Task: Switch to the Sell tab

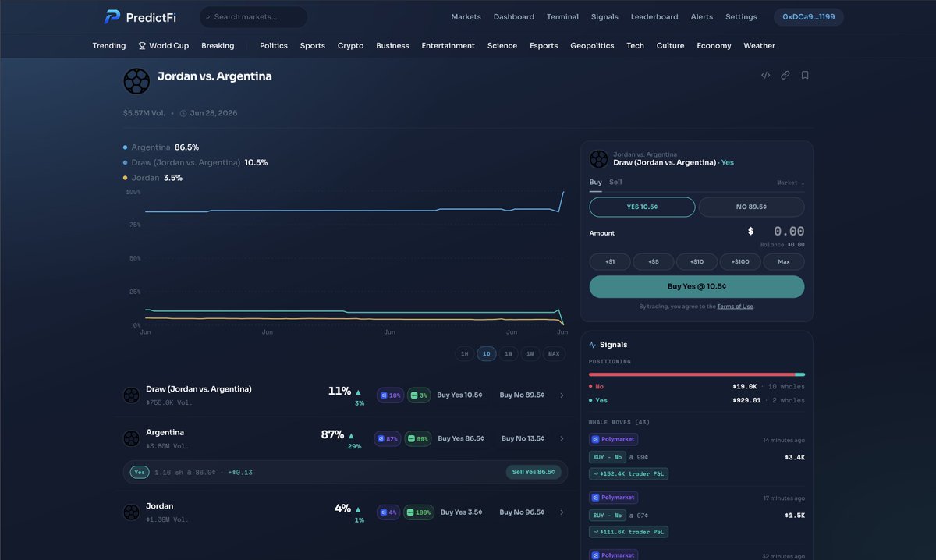Action: pyautogui.click(x=615, y=183)
